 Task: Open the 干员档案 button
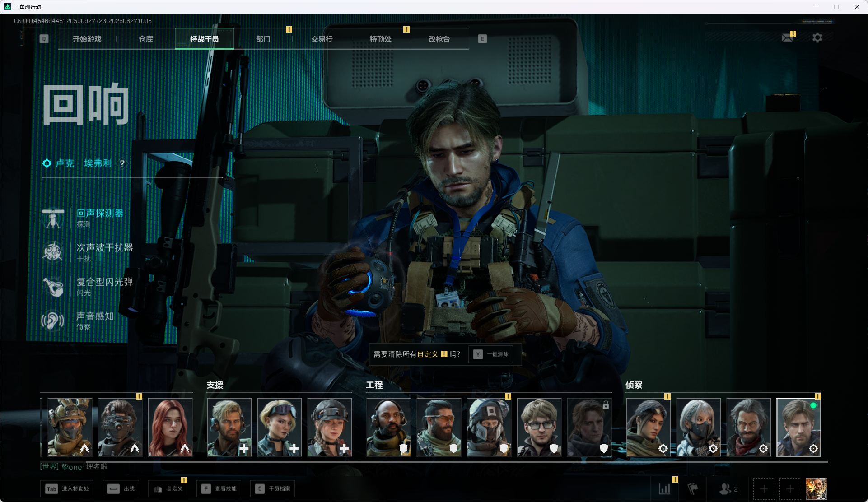(x=273, y=489)
